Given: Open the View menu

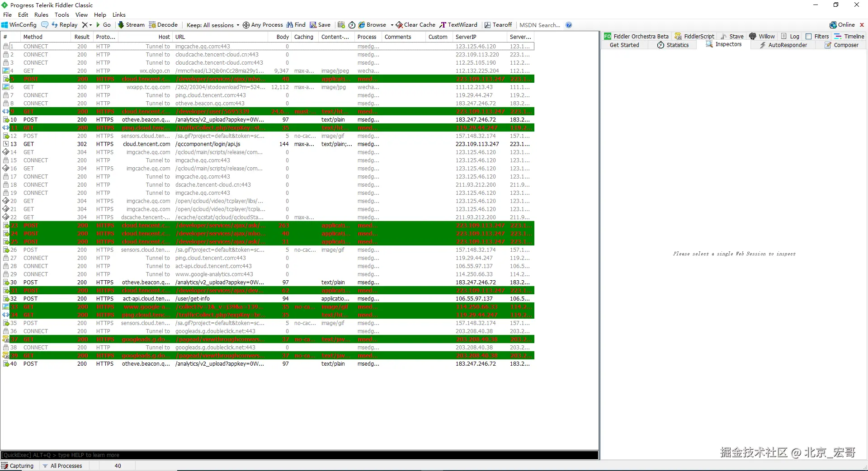Looking at the screenshot, I should click(81, 14).
